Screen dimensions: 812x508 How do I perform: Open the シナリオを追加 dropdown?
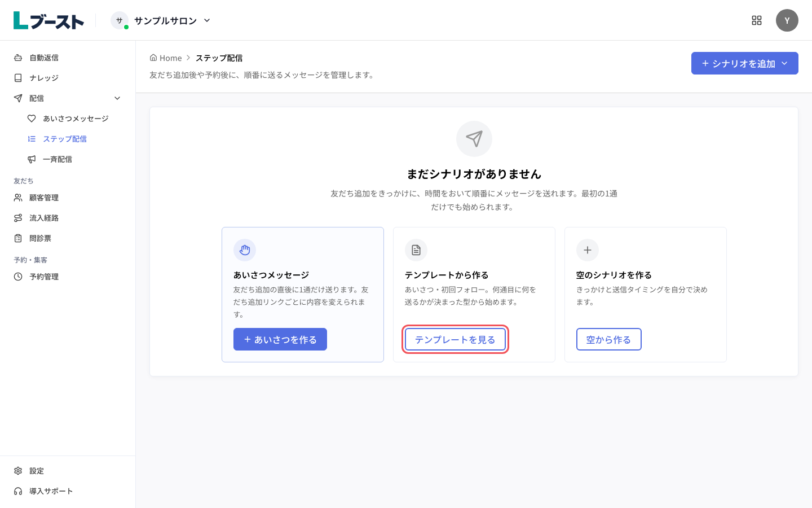click(x=744, y=63)
